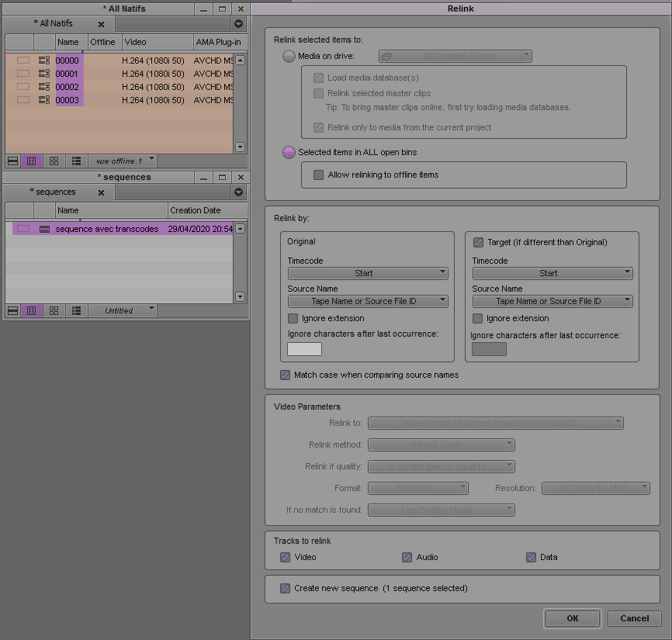Uncheck Create new sequence option
The height and width of the screenshot is (640, 672).
tap(285, 588)
